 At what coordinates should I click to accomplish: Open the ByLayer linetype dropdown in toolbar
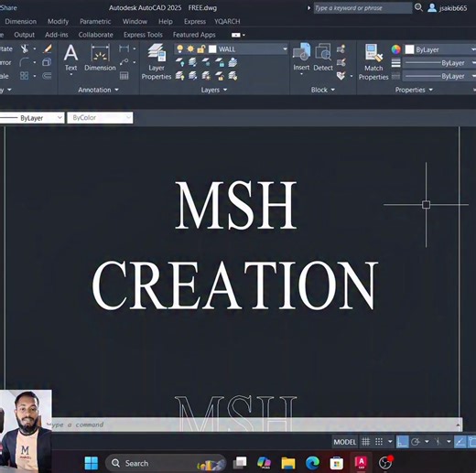tap(32, 118)
